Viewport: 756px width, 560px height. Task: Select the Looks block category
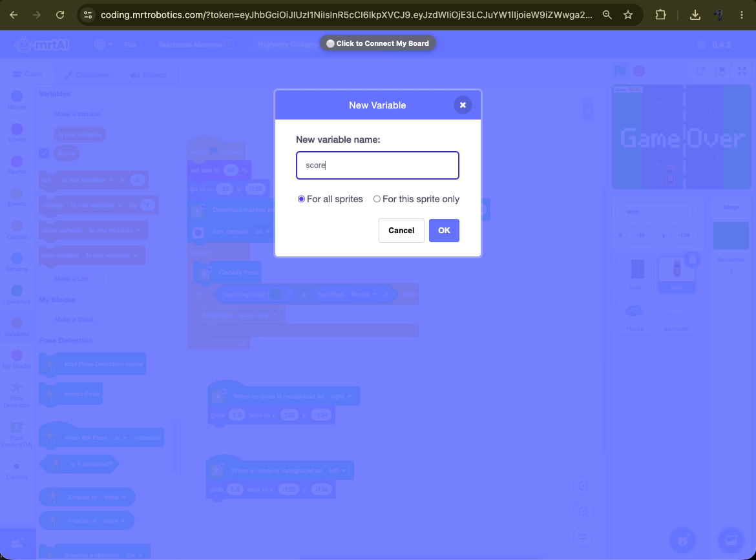(x=17, y=132)
